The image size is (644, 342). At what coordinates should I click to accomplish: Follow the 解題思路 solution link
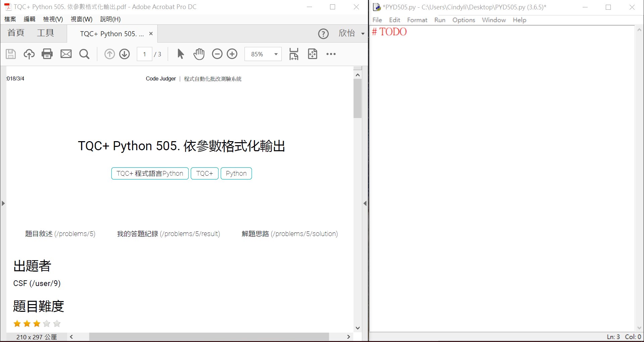(290, 234)
